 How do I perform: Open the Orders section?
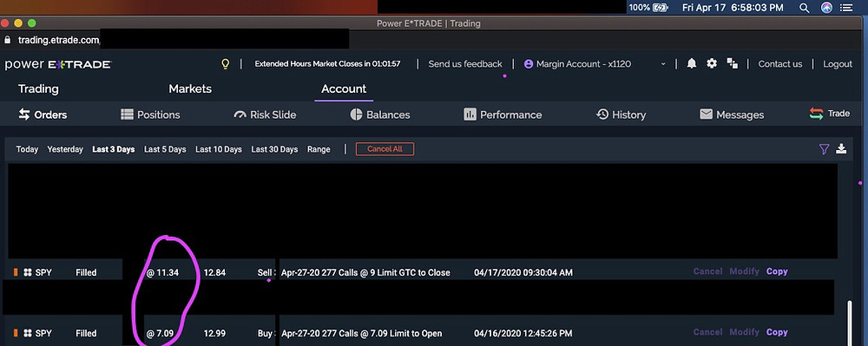(x=43, y=115)
